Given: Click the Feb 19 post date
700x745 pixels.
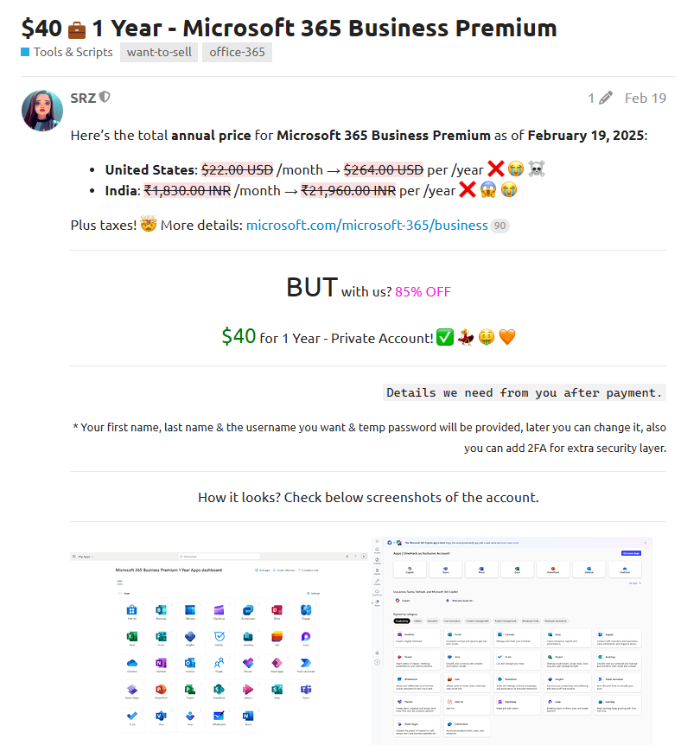Looking at the screenshot, I should pos(646,98).
